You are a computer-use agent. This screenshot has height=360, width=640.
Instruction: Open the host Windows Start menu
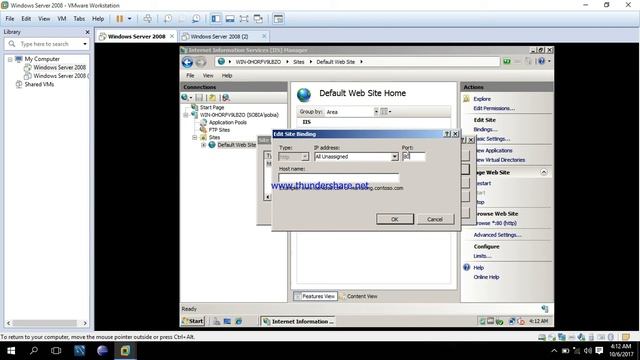[x=11, y=351]
